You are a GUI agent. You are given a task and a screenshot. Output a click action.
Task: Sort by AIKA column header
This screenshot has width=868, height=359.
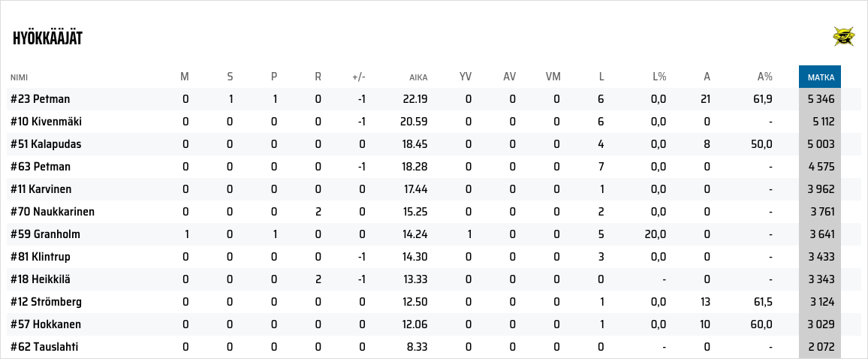418,77
